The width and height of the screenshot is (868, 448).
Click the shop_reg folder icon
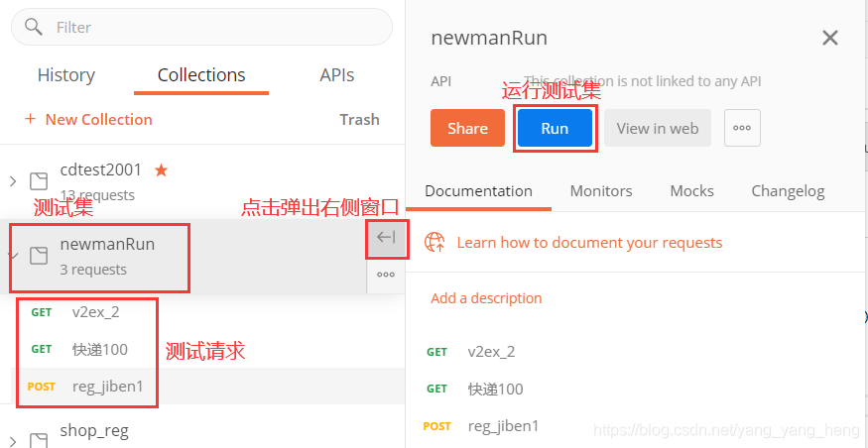[x=39, y=440]
